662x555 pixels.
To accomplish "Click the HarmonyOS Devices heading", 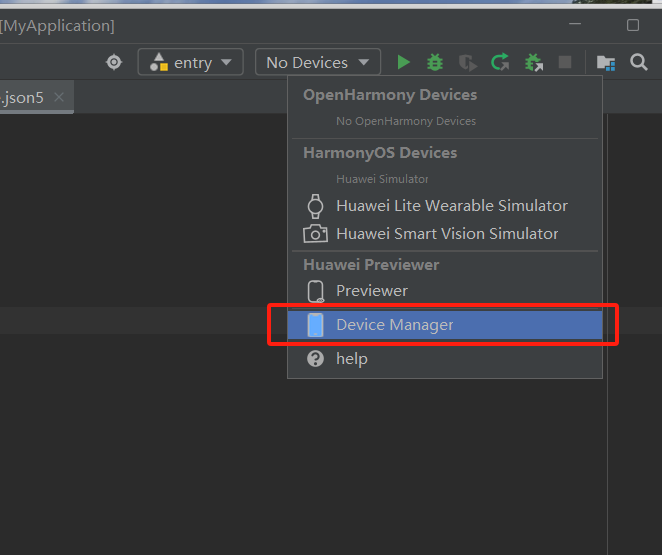I will pyautogui.click(x=380, y=153).
